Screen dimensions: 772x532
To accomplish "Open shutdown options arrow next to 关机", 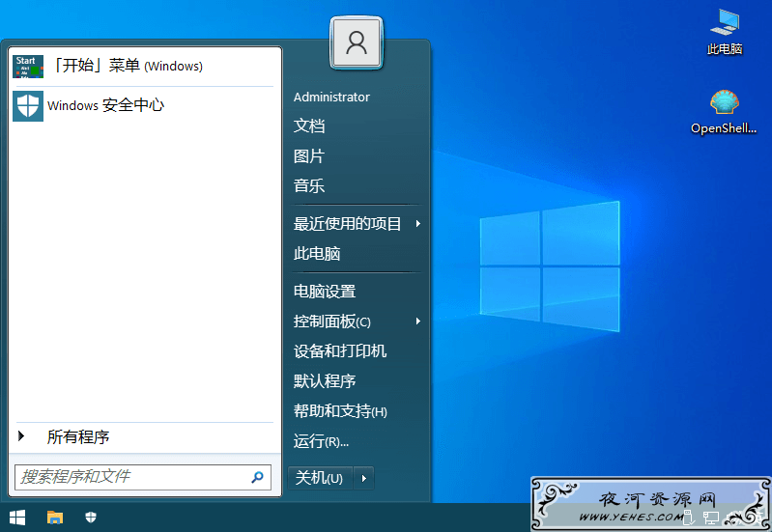I will [x=364, y=478].
